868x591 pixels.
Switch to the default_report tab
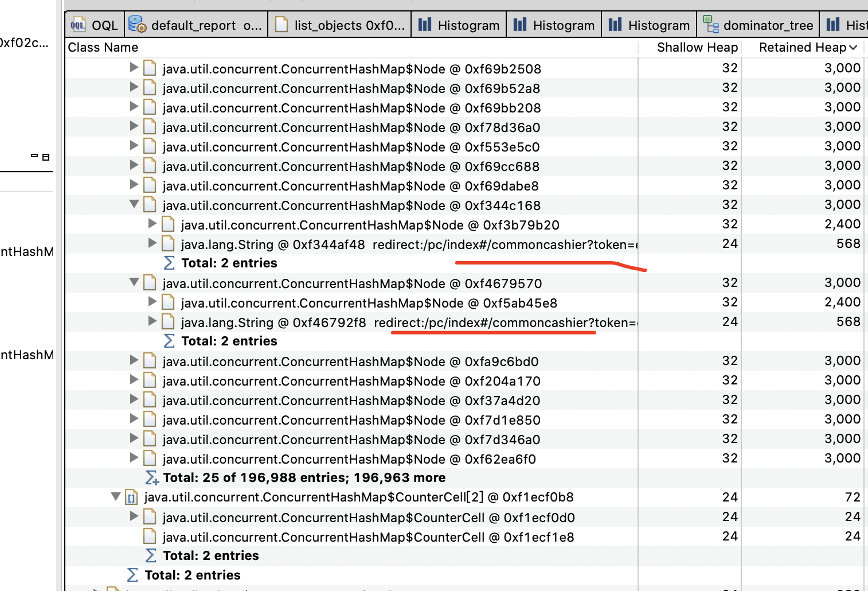click(x=196, y=25)
